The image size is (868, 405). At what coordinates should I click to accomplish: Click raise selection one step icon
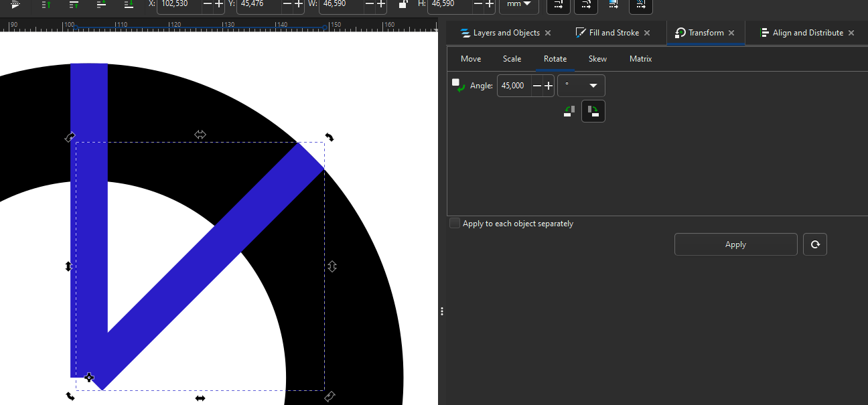click(74, 4)
